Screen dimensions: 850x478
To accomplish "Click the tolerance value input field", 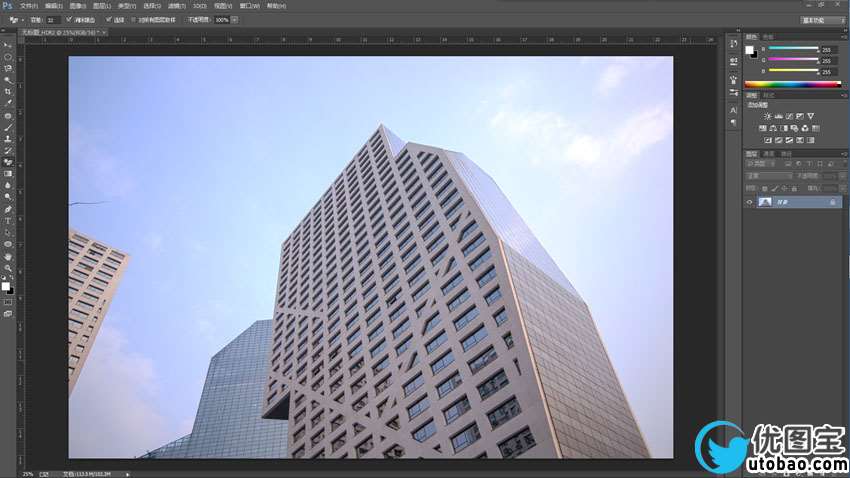I will (x=51, y=19).
